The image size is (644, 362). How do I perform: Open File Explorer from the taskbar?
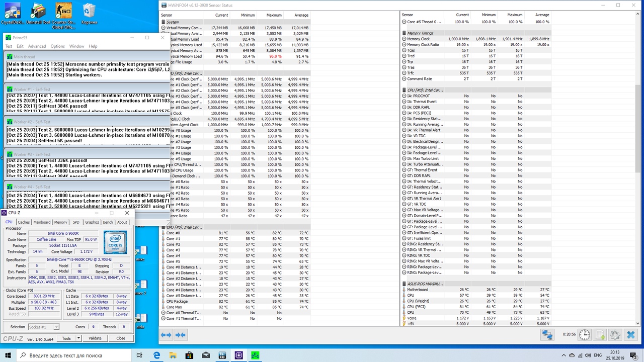coord(173,355)
